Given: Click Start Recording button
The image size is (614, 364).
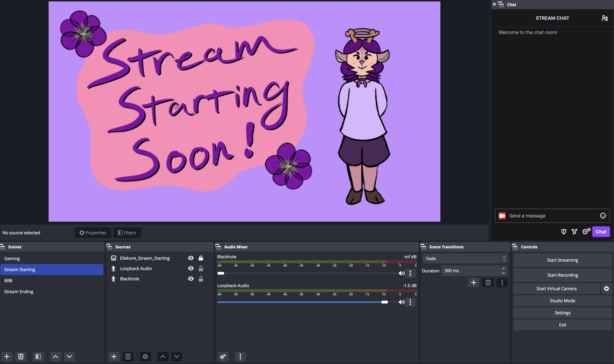Looking at the screenshot, I should tap(562, 275).
